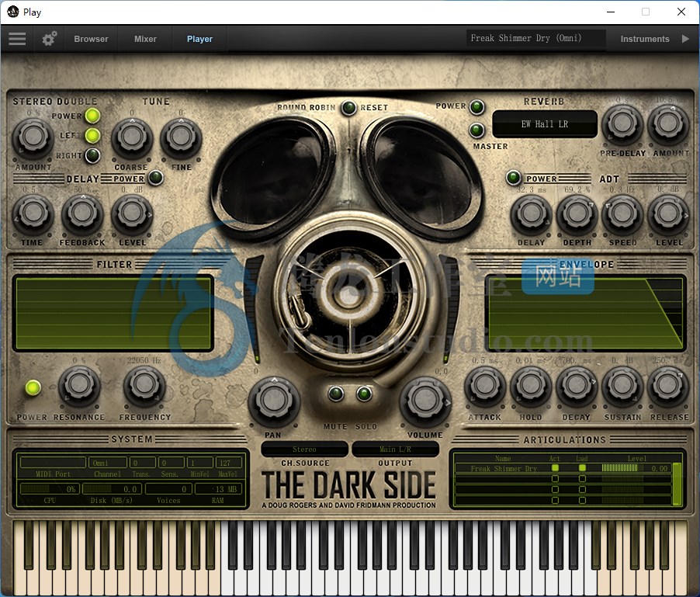Enable Stereo Double Right channel
Viewport: 700px width, 597px height.
[x=93, y=155]
